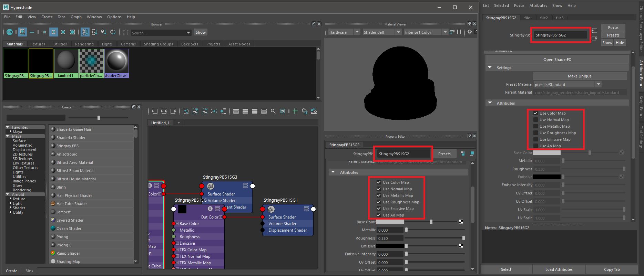Click the Load Attributes button
The image size is (644, 276).
559,269
